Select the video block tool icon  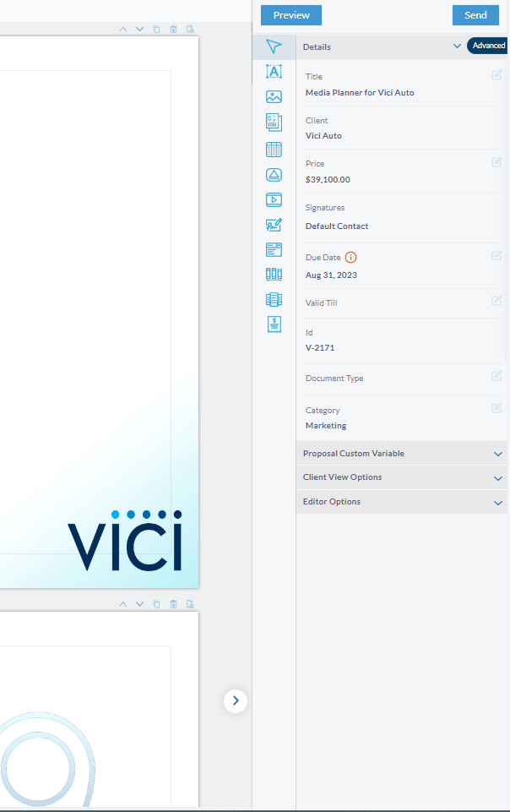274,200
